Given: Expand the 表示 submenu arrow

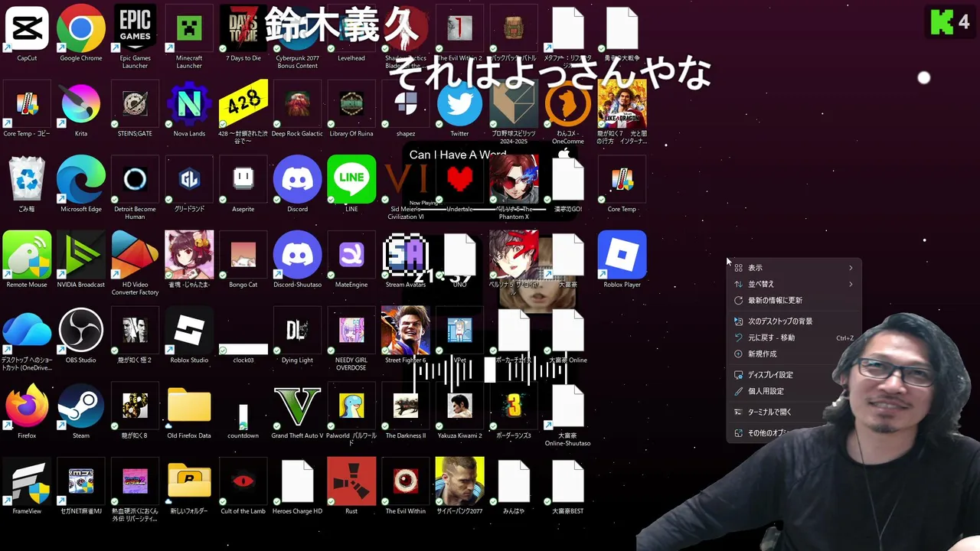Looking at the screenshot, I should [850, 268].
